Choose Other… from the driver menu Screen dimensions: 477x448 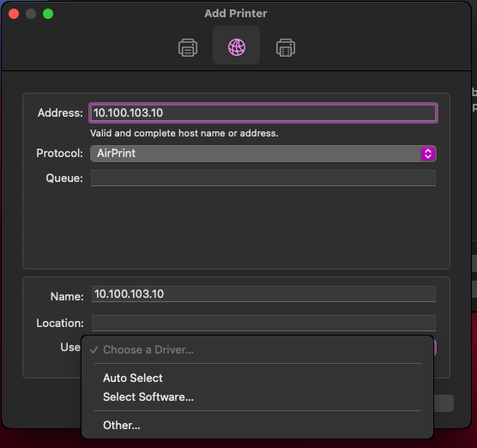coord(257,425)
